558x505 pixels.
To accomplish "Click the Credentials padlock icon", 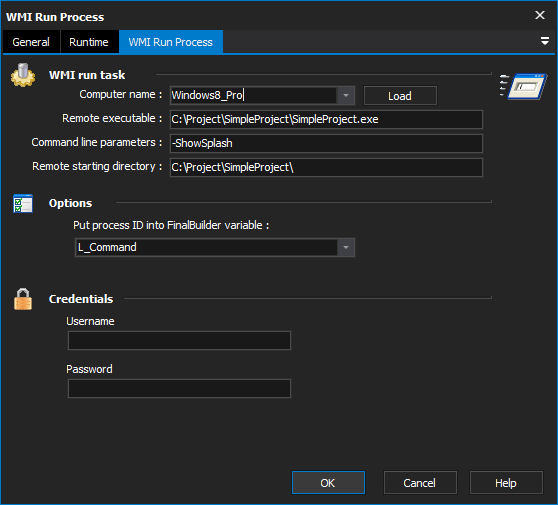I will [23, 299].
